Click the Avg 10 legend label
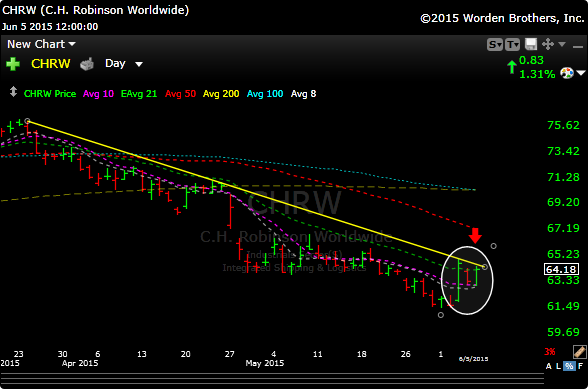Image resolution: width=588 pixels, height=389 pixels. (98, 94)
